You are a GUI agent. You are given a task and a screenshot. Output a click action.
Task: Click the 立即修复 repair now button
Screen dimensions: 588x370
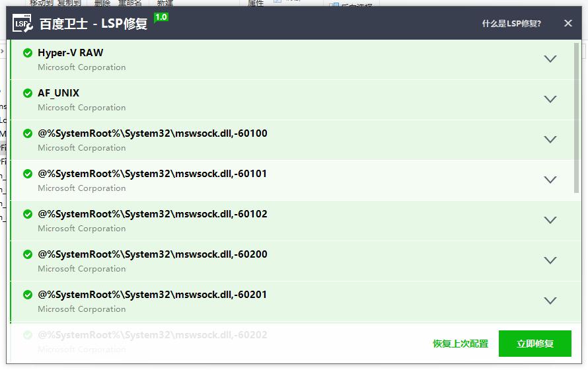pyautogui.click(x=534, y=344)
